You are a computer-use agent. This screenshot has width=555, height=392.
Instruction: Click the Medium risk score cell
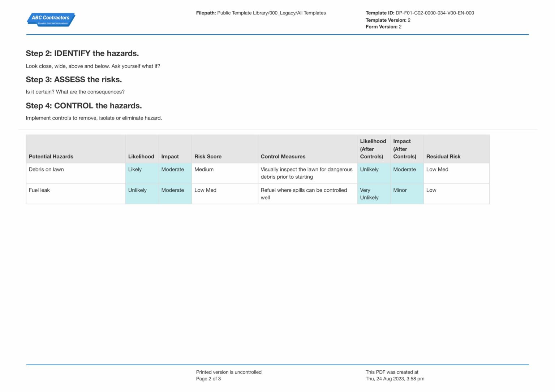coord(204,169)
